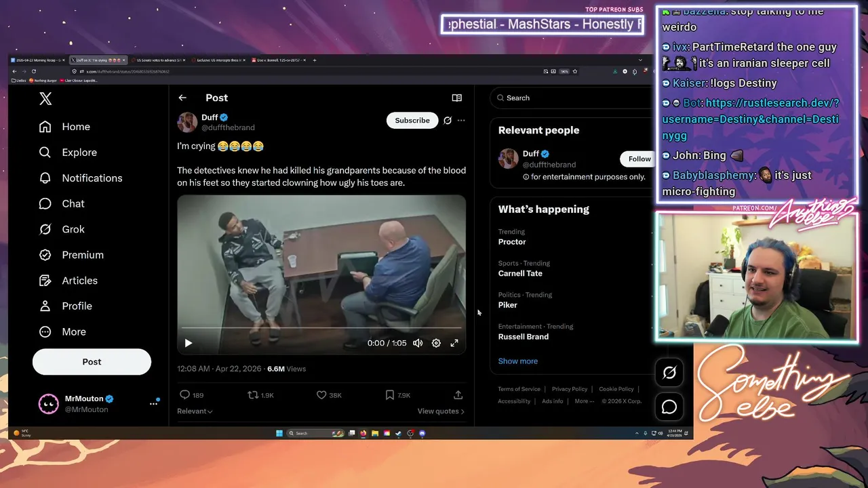The image size is (868, 488).
Task: Expand the More menu in sidebar
Action: [x=62, y=332]
